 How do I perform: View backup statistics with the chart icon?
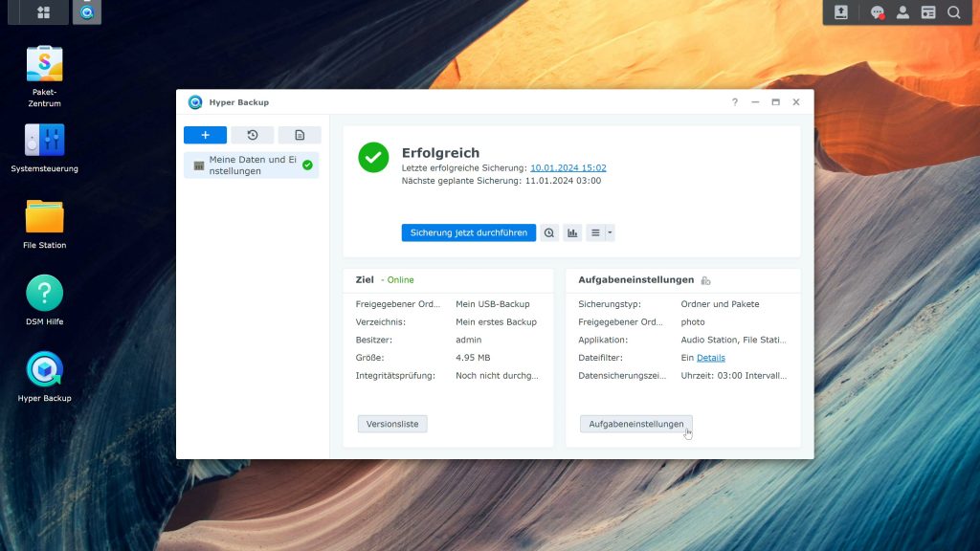click(x=571, y=232)
